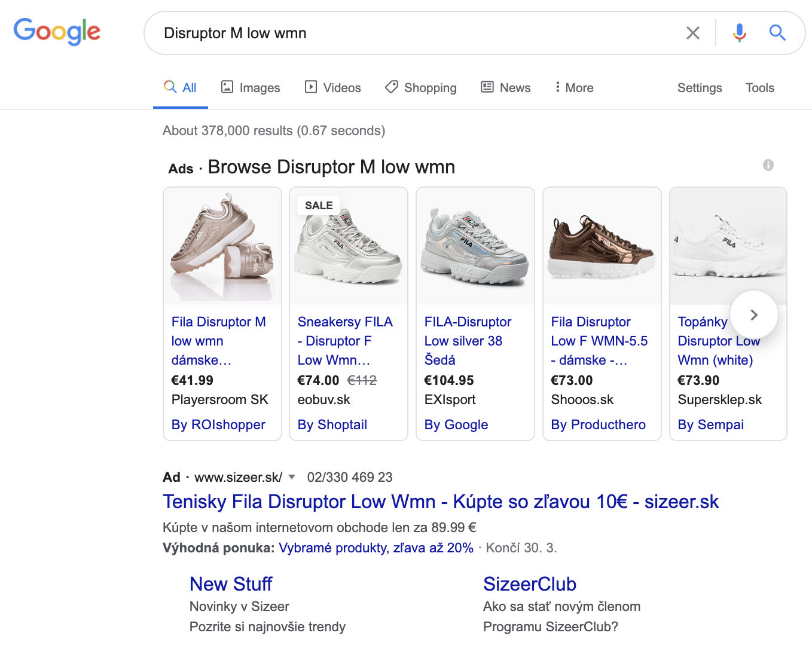Switch to the Shopping tab
Image resolution: width=812 pixels, height=648 pixels.
click(421, 88)
